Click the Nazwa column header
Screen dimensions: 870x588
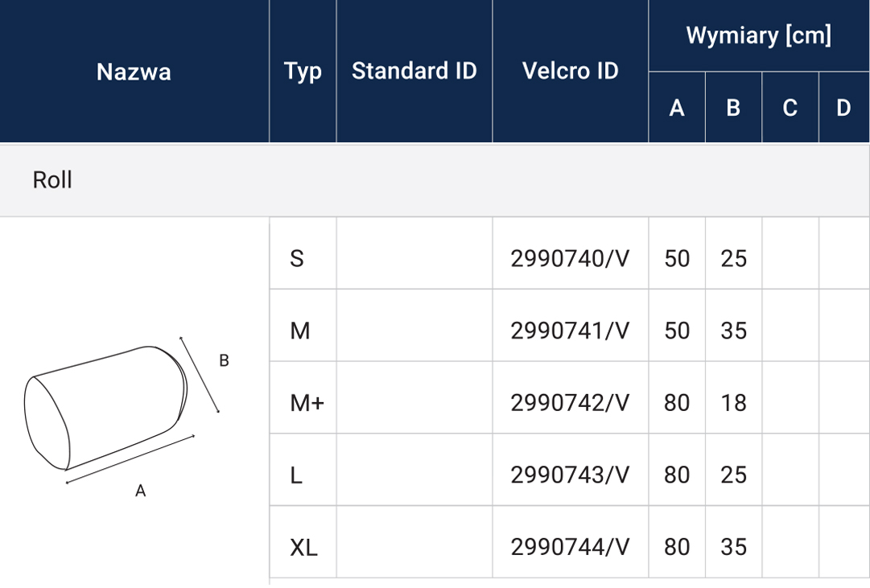click(134, 72)
